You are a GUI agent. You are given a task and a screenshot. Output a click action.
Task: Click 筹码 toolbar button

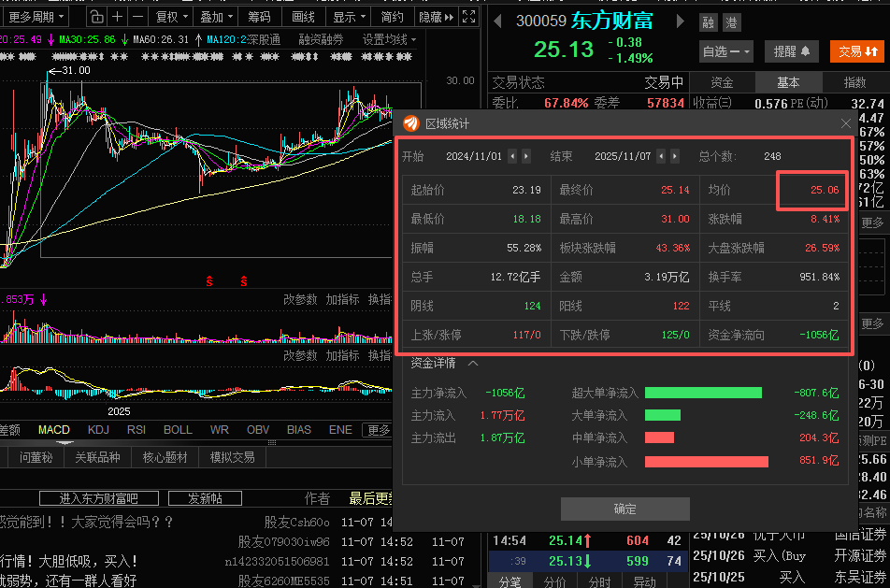[259, 17]
